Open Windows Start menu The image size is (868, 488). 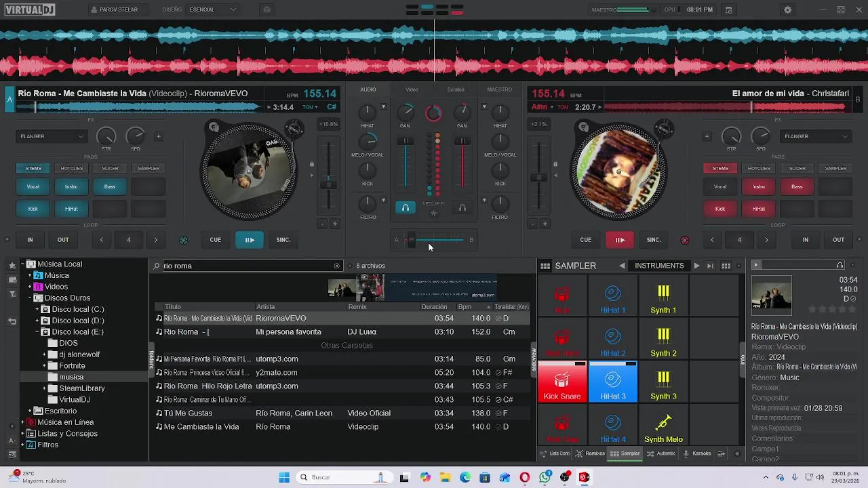click(x=284, y=477)
